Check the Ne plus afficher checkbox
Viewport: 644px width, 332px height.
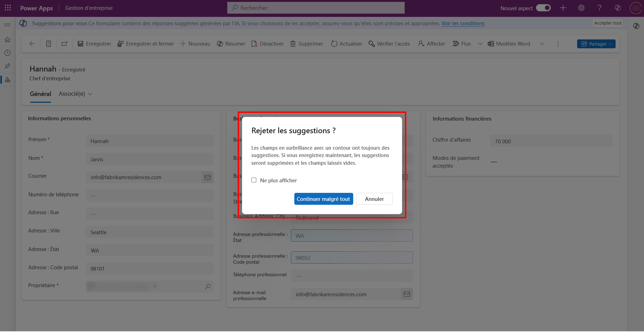[x=254, y=180]
